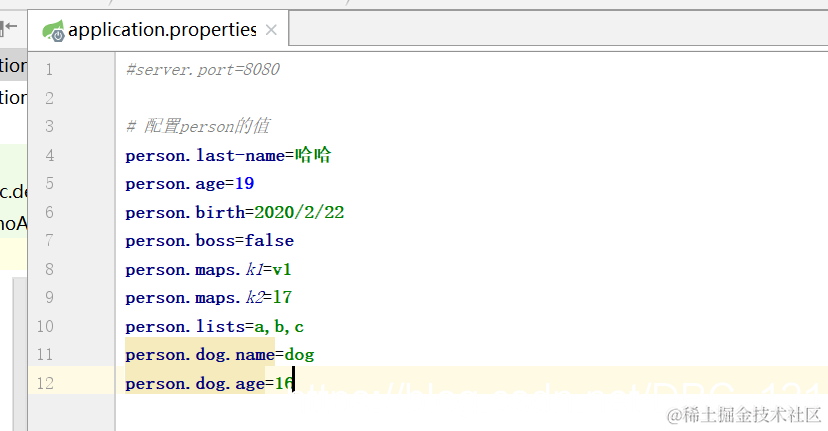Click the person.maps.k1 key
Screen dimensions: 828x431
point(194,270)
